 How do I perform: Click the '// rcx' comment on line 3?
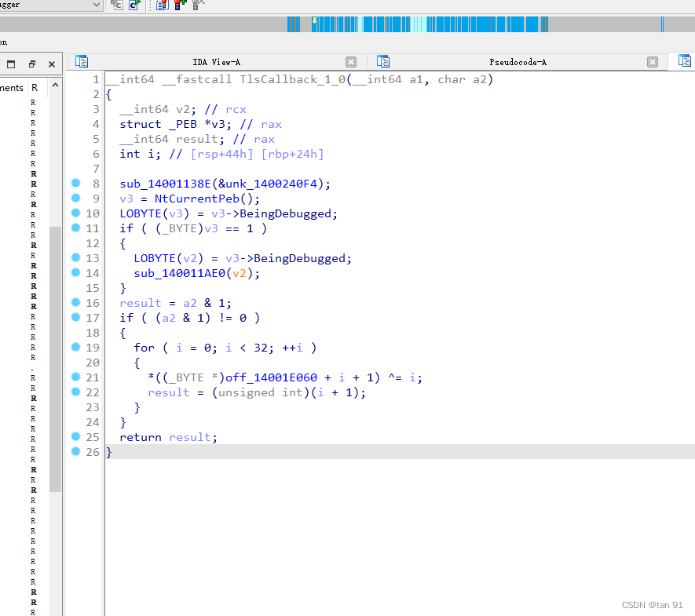pyautogui.click(x=225, y=109)
